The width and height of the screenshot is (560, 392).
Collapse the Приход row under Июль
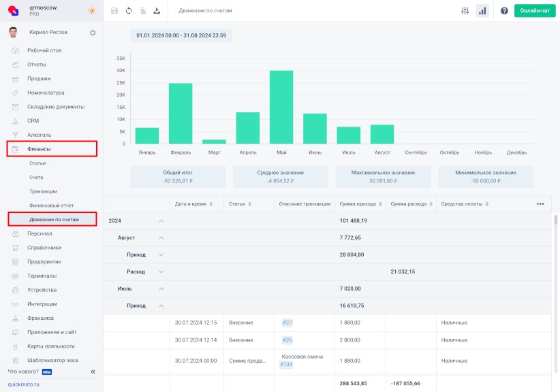(x=161, y=306)
